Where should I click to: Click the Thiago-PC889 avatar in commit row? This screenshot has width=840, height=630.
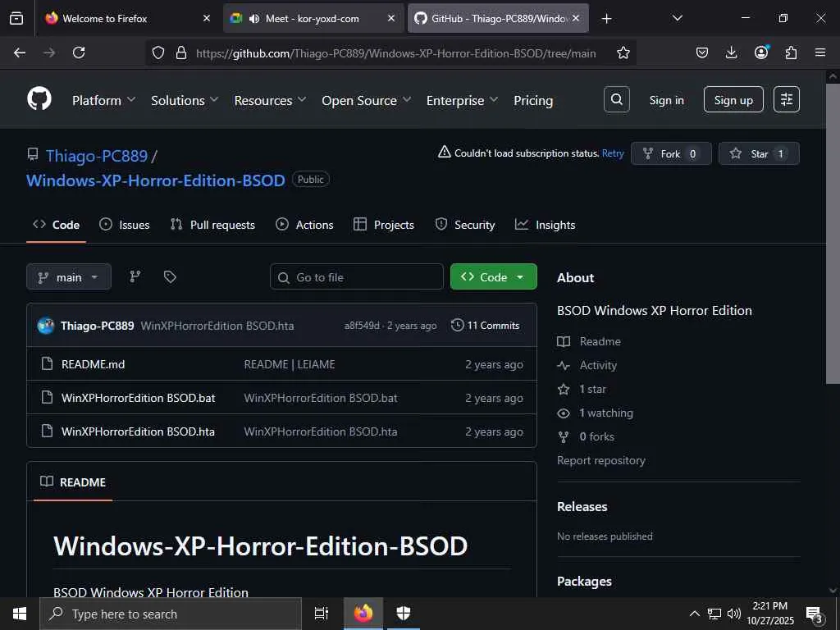pyautogui.click(x=46, y=325)
